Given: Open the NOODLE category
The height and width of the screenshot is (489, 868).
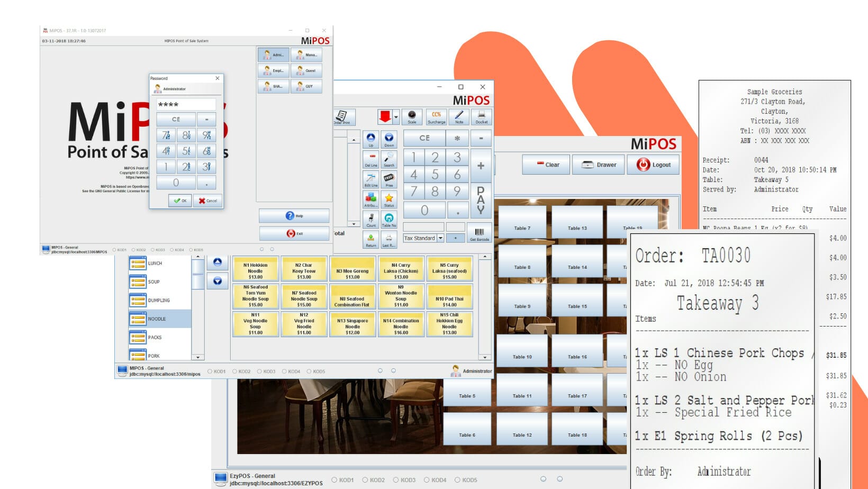Looking at the screenshot, I should [159, 319].
